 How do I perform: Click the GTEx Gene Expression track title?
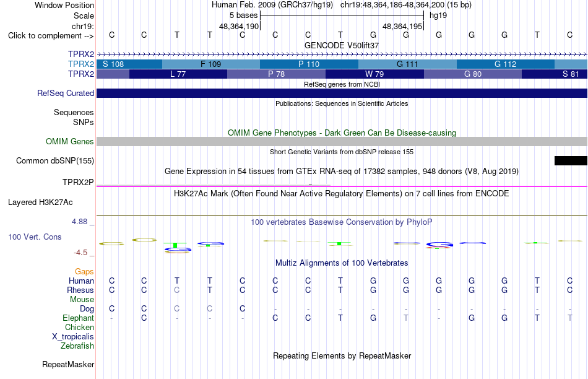coord(342,172)
